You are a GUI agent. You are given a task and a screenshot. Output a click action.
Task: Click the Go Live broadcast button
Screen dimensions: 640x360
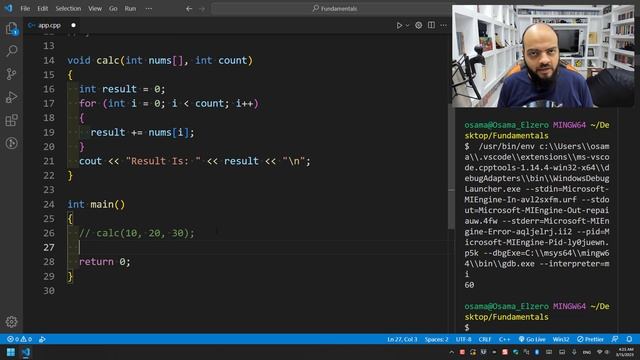[532, 339]
